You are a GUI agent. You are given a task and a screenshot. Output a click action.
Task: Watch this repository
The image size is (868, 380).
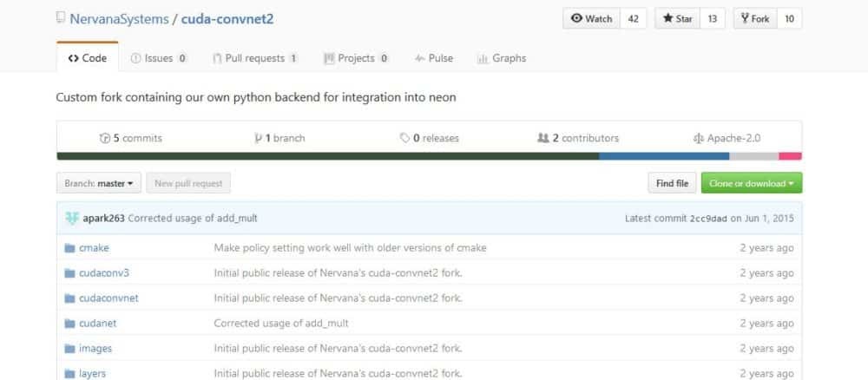coord(592,19)
